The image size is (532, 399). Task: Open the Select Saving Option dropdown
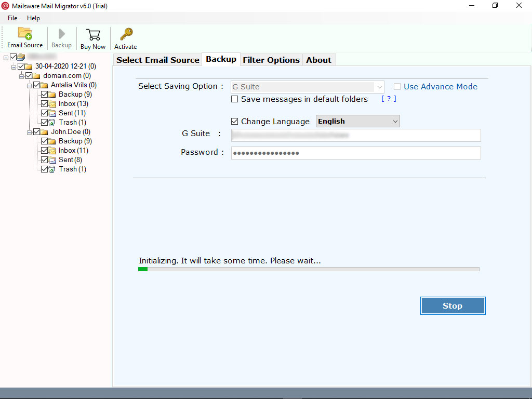[308, 87]
